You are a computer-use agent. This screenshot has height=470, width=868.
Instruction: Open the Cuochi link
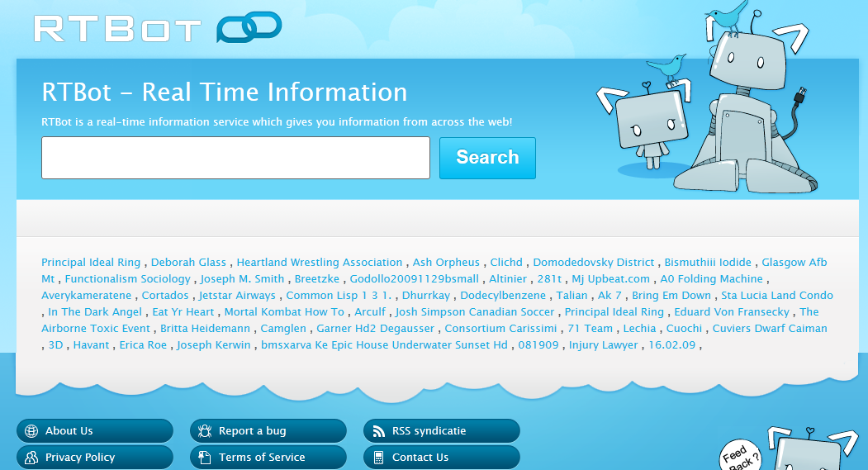[x=684, y=329]
